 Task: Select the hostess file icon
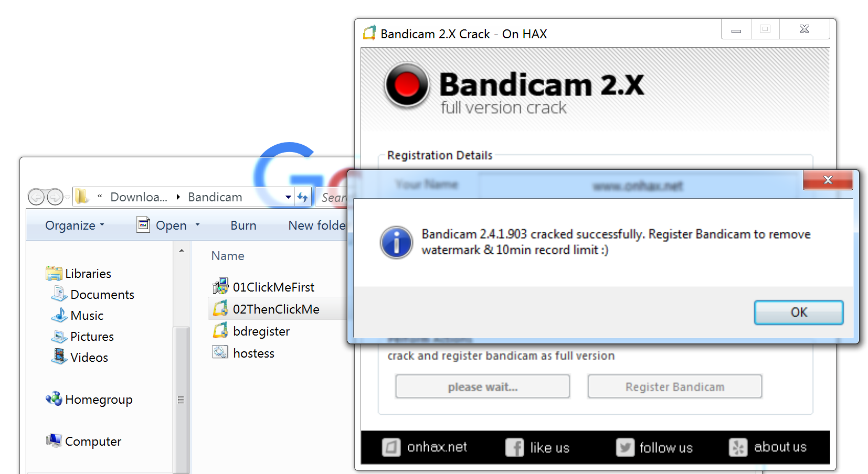click(220, 352)
